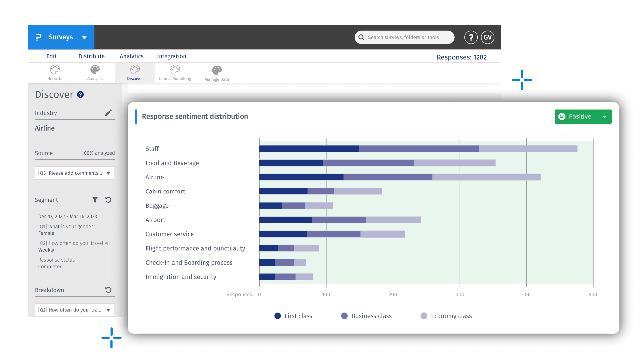Open the Surveys dropdown

pos(84,37)
